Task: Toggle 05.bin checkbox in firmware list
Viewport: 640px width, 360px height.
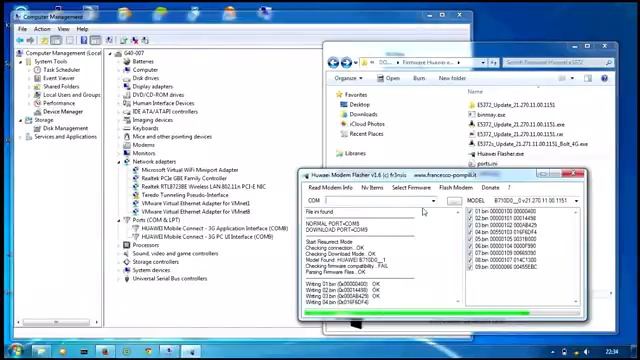Action: (470, 239)
